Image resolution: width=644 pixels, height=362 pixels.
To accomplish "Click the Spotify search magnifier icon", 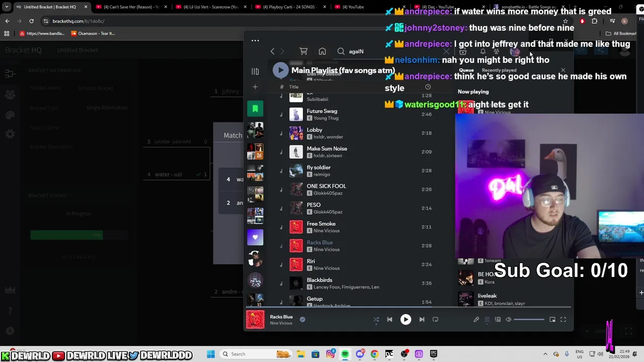I will [x=341, y=51].
